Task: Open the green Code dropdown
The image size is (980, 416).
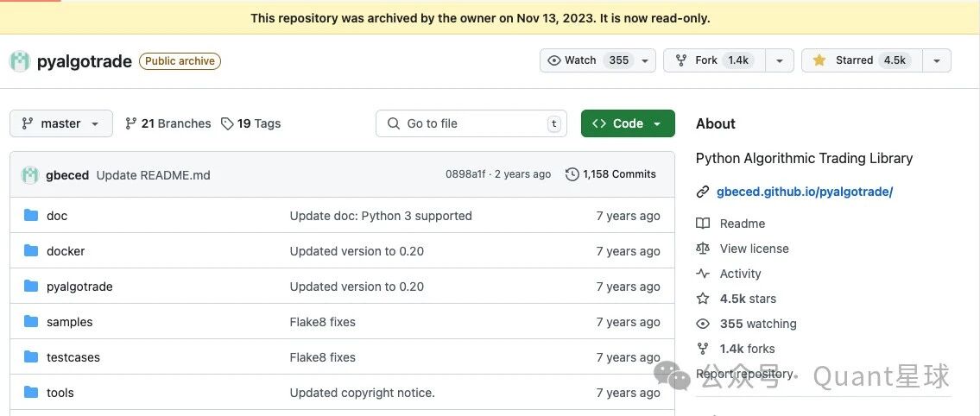Action: tap(628, 123)
